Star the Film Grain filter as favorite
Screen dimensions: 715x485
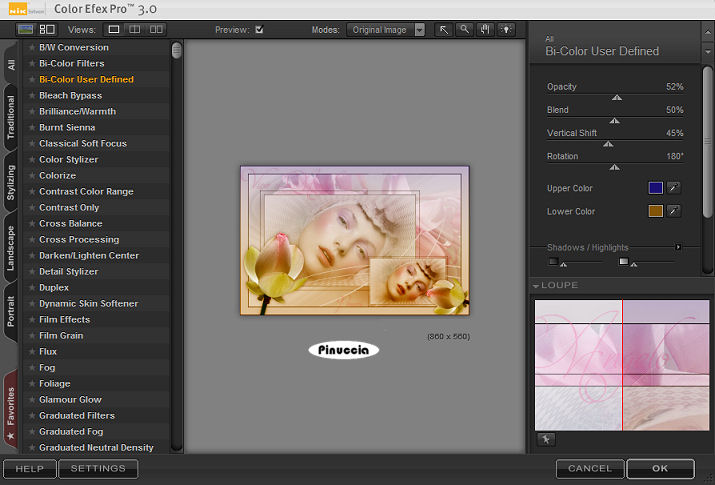31,336
